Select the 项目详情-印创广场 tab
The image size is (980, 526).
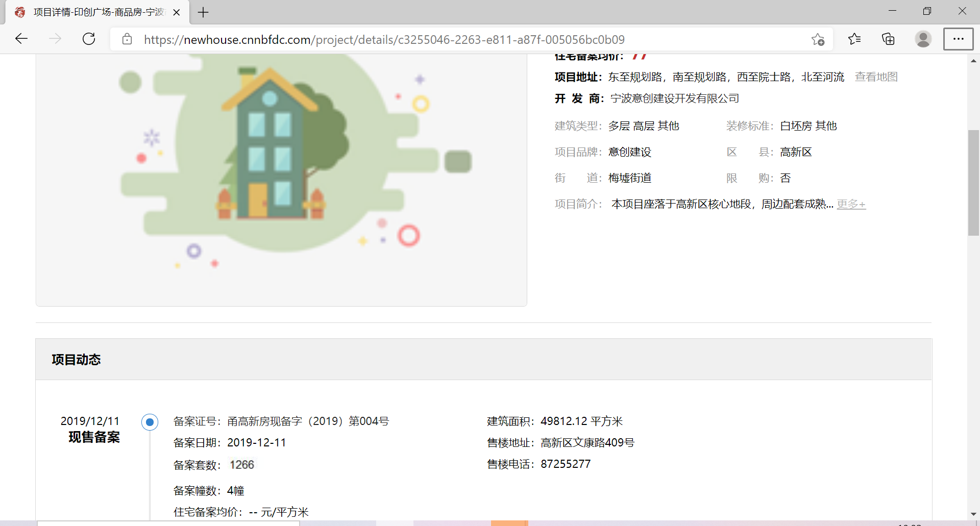coord(97,12)
